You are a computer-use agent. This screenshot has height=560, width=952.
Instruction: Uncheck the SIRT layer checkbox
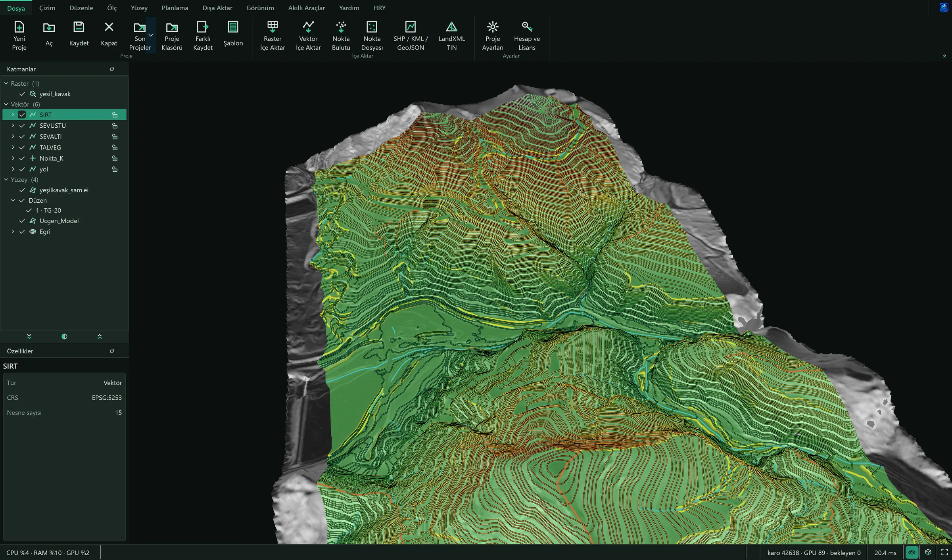point(22,115)
